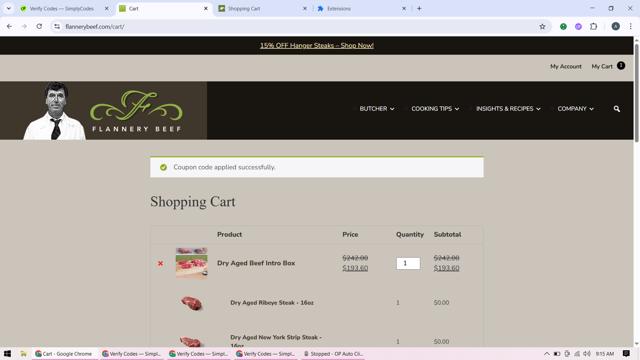Open Windows Start menu
The width and height of the screenshot is (640, 360).
(7, 353)
